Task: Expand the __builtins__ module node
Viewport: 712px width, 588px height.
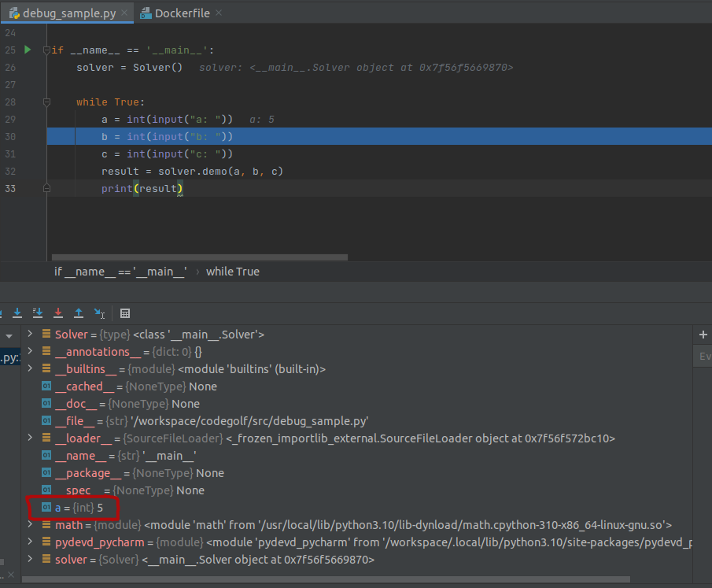Action: (x=30, y=369)
